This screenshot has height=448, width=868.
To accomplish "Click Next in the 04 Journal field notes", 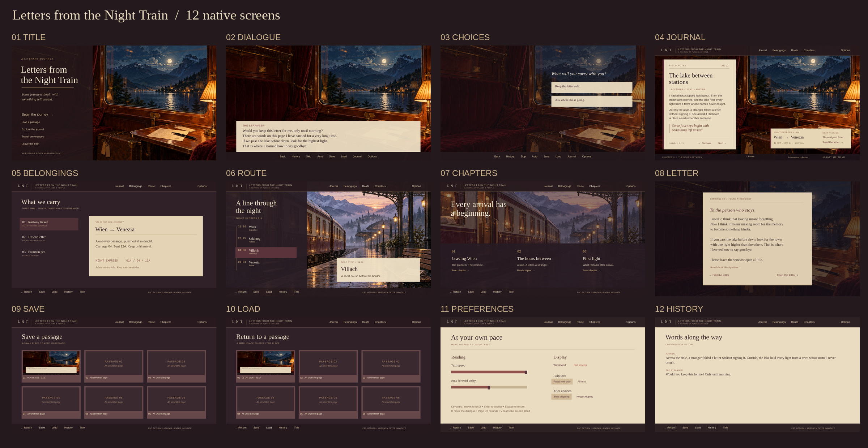I will (722, 143).
